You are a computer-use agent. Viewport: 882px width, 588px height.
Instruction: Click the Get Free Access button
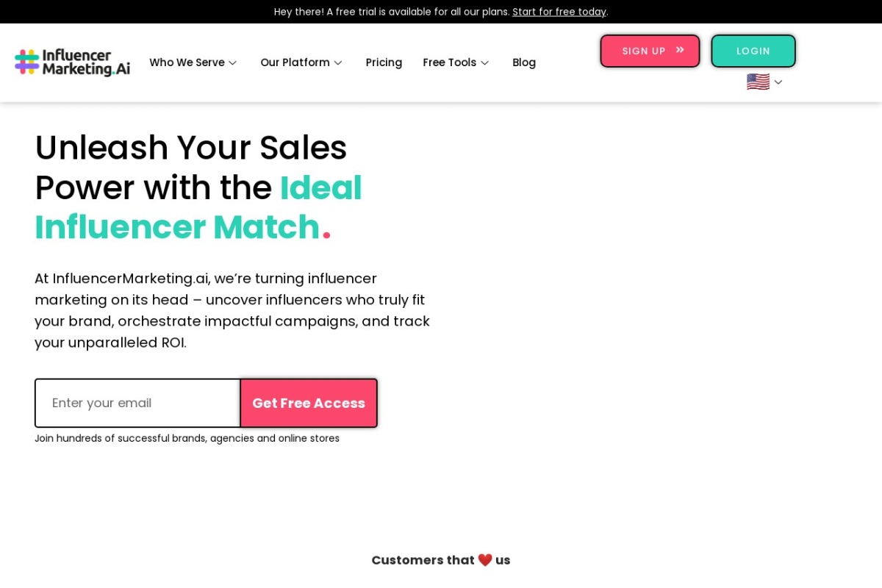point(309,403)
